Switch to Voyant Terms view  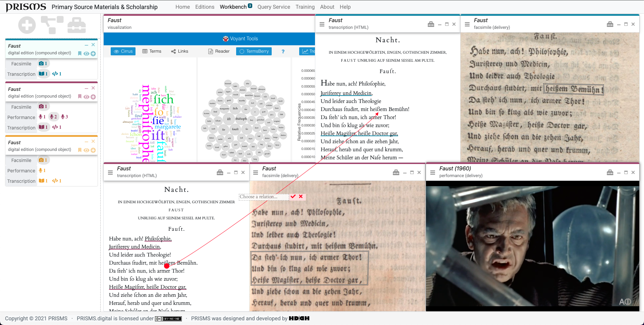[152, 51]
